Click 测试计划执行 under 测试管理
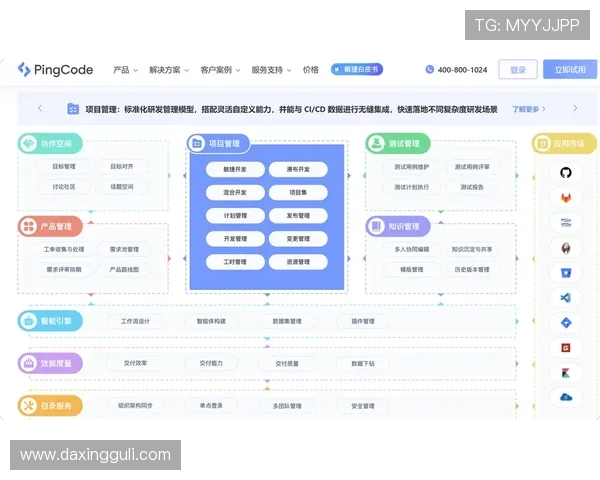Screen dimensions: 600x480 pyautogui.click(x=412, y=187)
